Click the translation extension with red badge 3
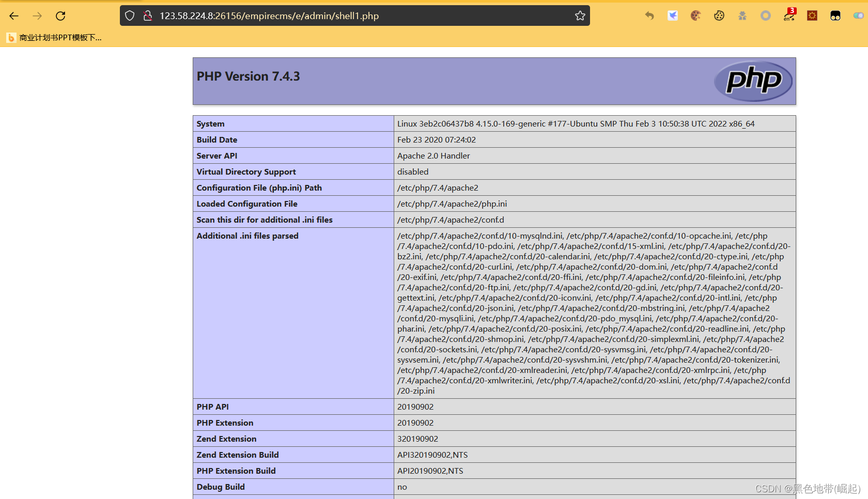The width and height of the screenshot is (868, 499). (789, 15)
